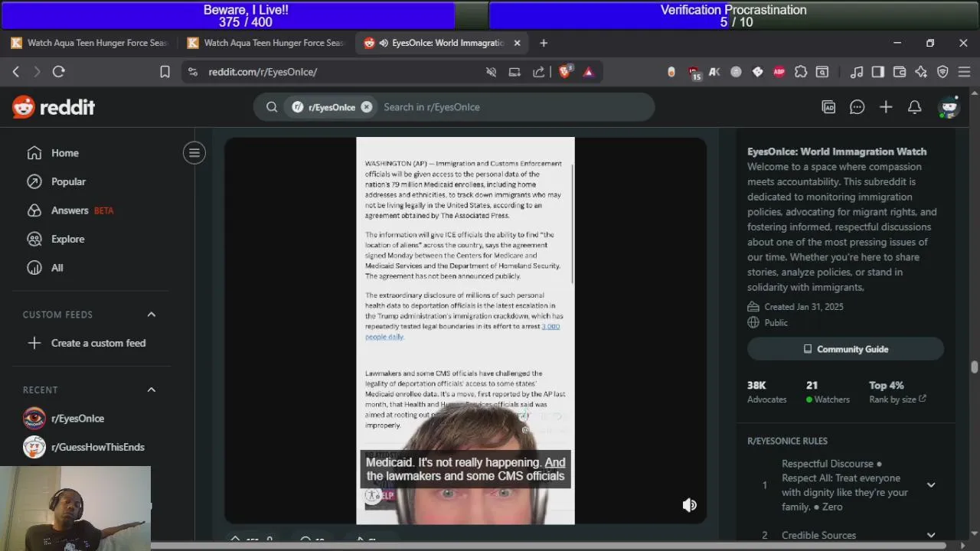Open the notifications bell

click(914, 107)
